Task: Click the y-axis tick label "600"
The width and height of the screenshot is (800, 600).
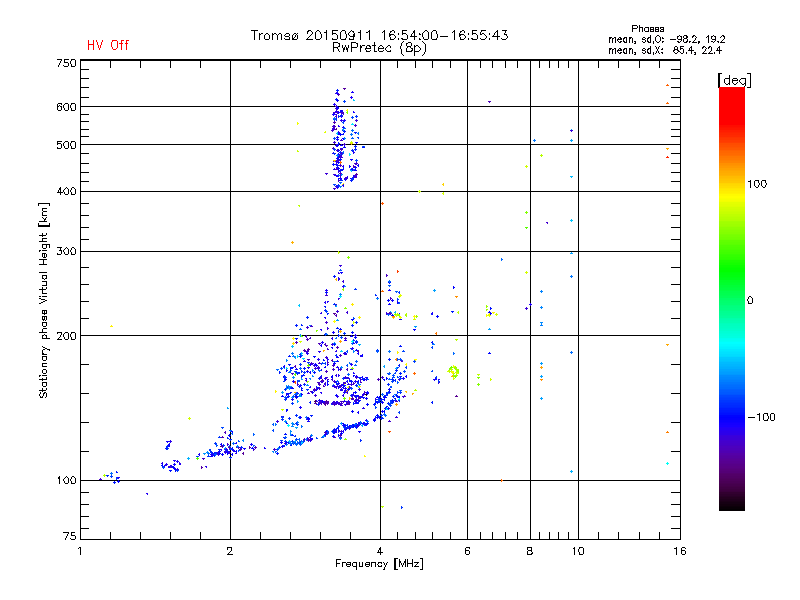Action: pyautogui.click(x=66, y=107)
